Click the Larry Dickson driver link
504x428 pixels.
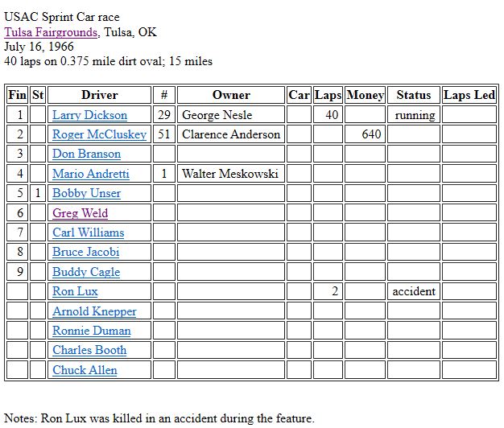(89, 115)
